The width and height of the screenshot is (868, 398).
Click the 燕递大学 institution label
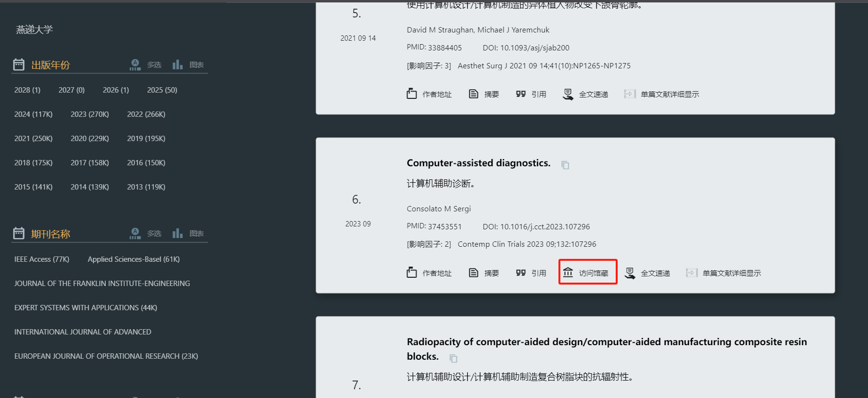coord(34,30)
